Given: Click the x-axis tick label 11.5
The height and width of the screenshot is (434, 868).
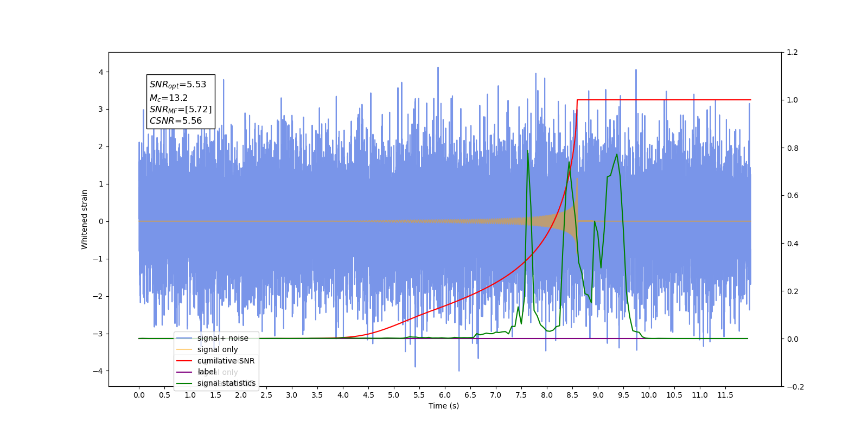Looking at the screenshot, I should coord(725,395).
